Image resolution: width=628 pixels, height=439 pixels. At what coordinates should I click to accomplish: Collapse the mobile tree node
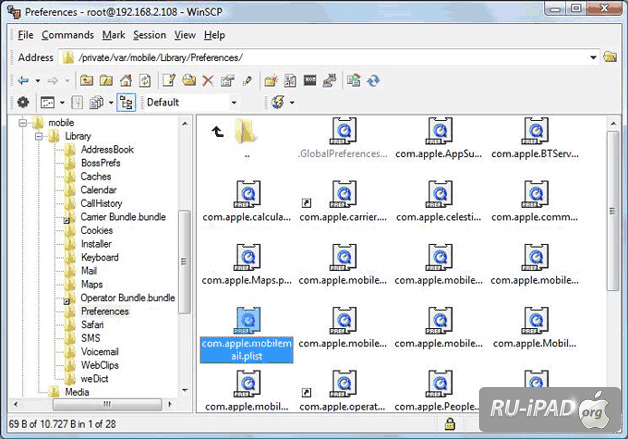tap(23, 123)
